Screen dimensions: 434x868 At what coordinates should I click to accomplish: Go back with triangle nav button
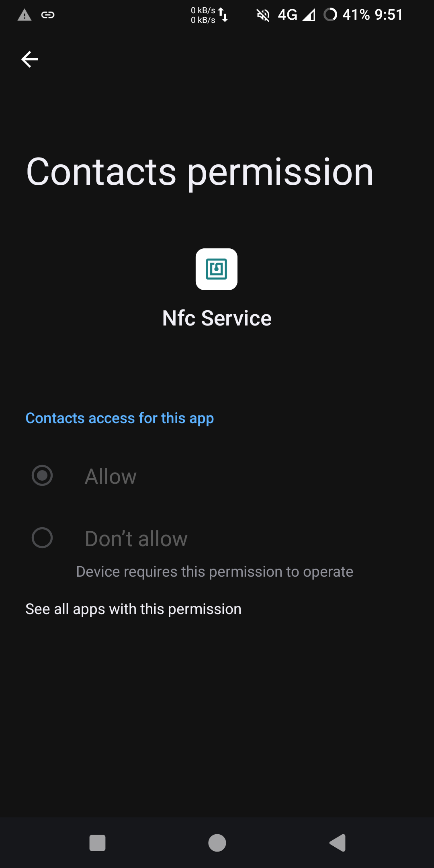click(x=338, y=843)
